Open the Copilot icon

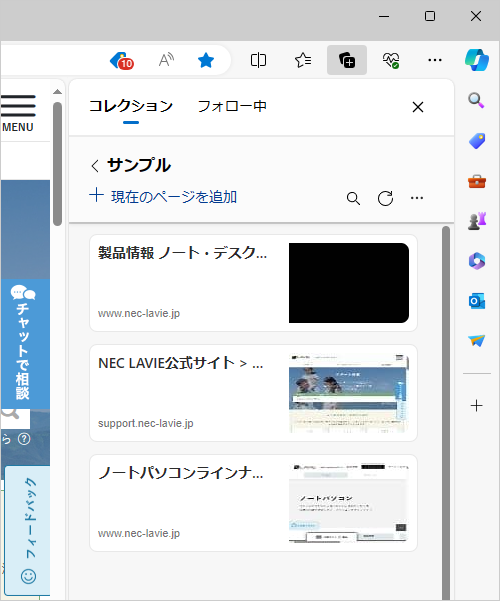tap(477, 60)
